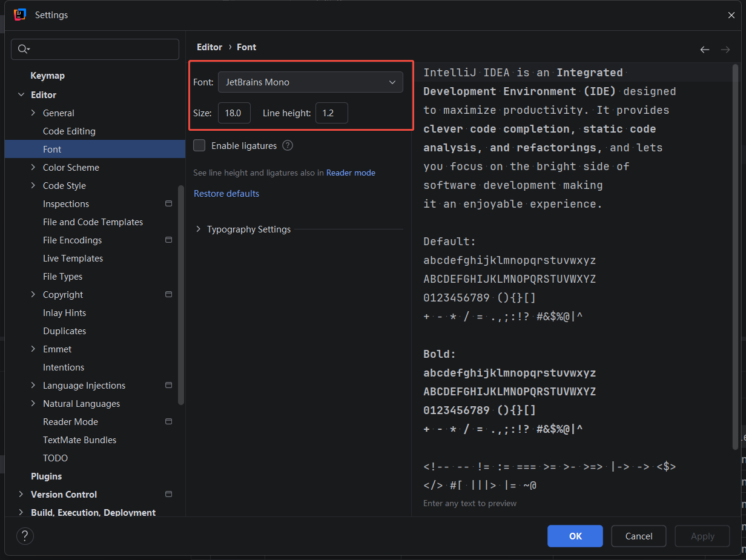Click the Restore defaults link
746x560 pixels.
pos(226,194)
